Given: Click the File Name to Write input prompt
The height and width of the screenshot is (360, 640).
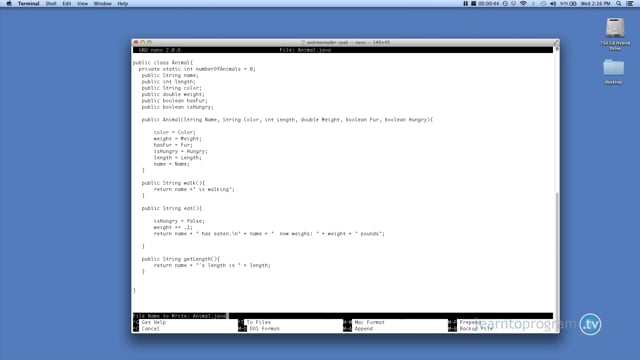Looking at the screenshot, I should (180, 316).
